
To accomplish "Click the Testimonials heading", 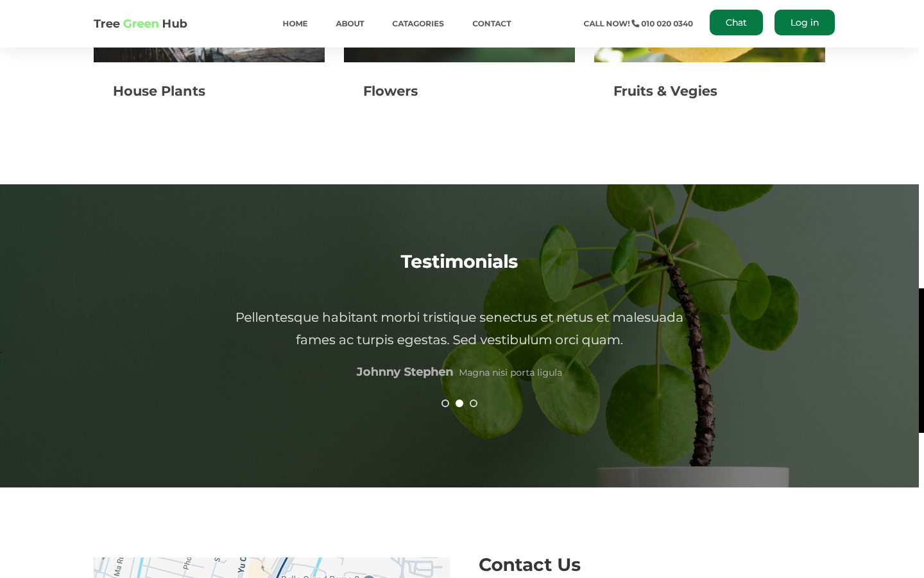I will pos(459,261).
